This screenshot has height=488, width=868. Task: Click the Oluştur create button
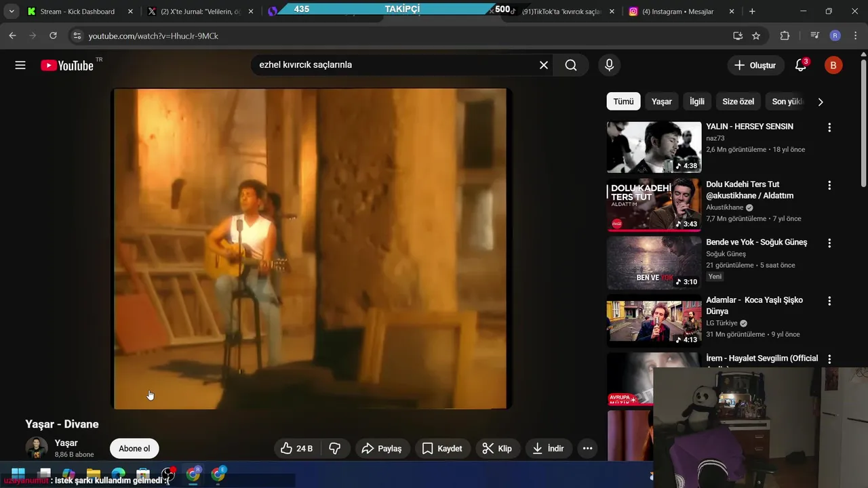tap(755, 65)
